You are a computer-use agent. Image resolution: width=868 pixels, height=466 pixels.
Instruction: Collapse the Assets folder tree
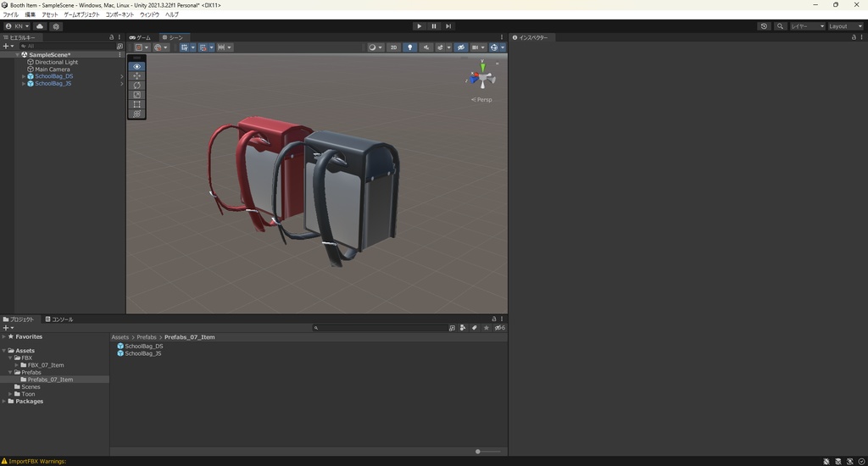(x=4, y=350)
